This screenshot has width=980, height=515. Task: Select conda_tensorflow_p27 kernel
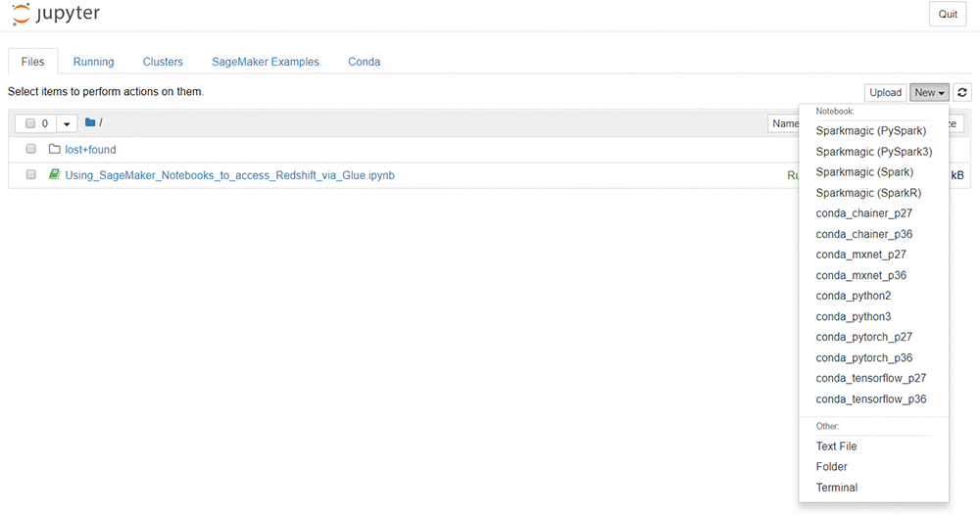pyautogui.click(x=873, y=378)
